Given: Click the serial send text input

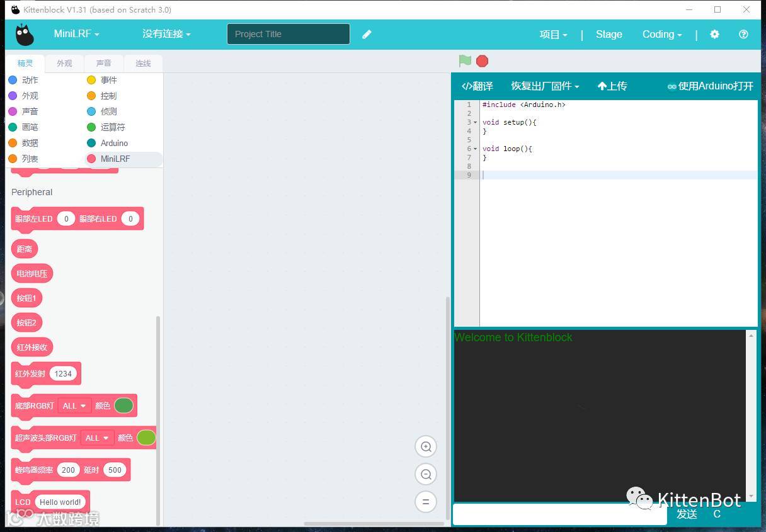Looking at the screenshot, I should tap(559, 514).
